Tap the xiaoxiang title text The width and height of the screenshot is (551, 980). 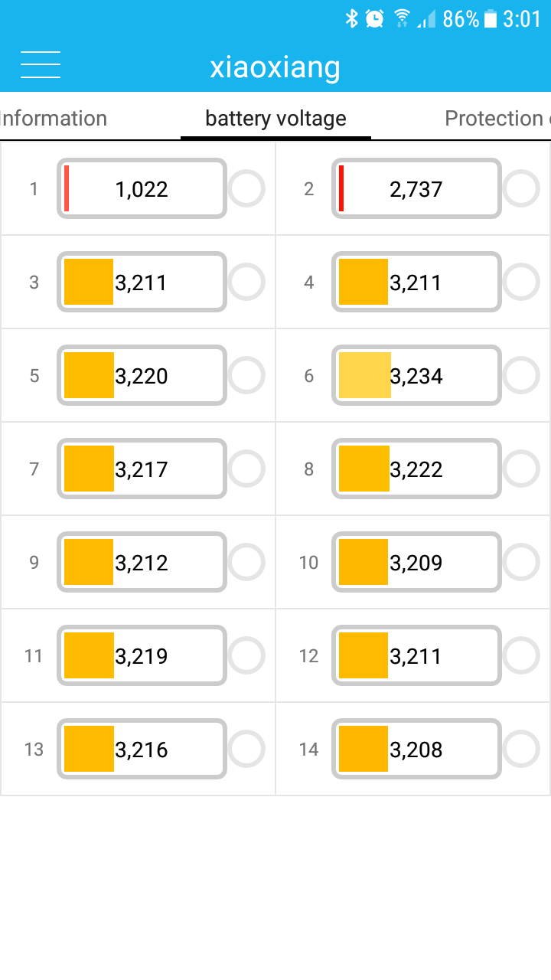[275, 67]
